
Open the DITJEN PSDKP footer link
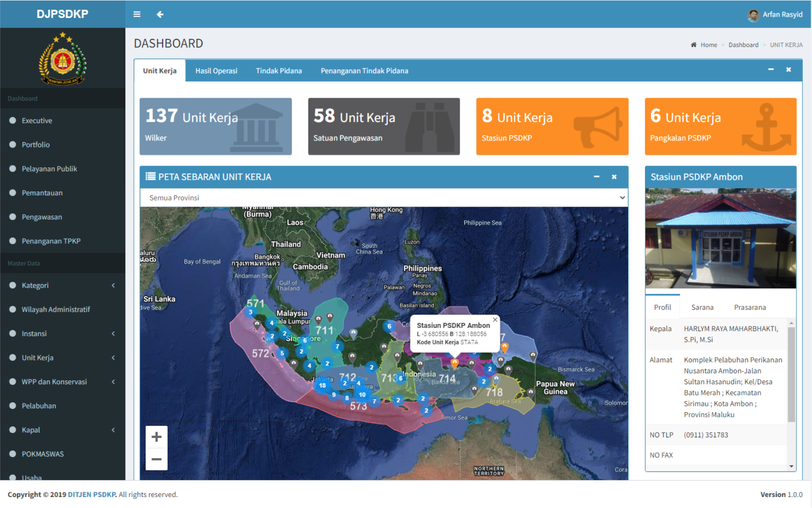[x=92, y=494]
